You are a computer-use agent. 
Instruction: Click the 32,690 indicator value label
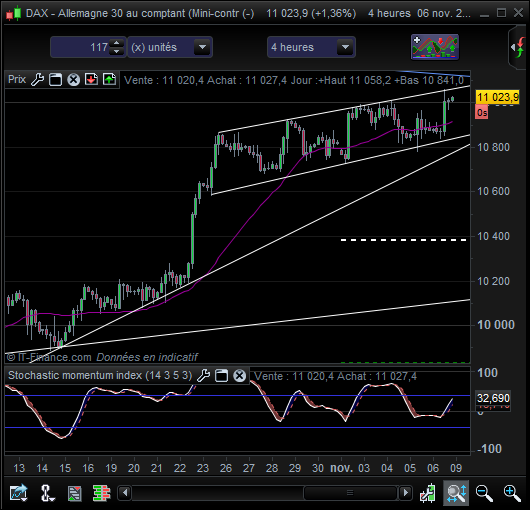tap(493, 398)
